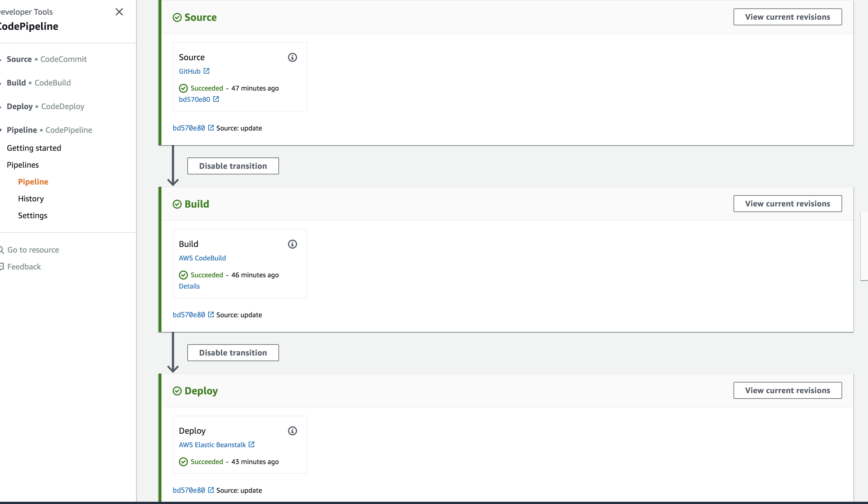Disable the transition between Source and Build
Image resolution: width=868 pixels, height=504 pixels.
(x=233, y=166)
